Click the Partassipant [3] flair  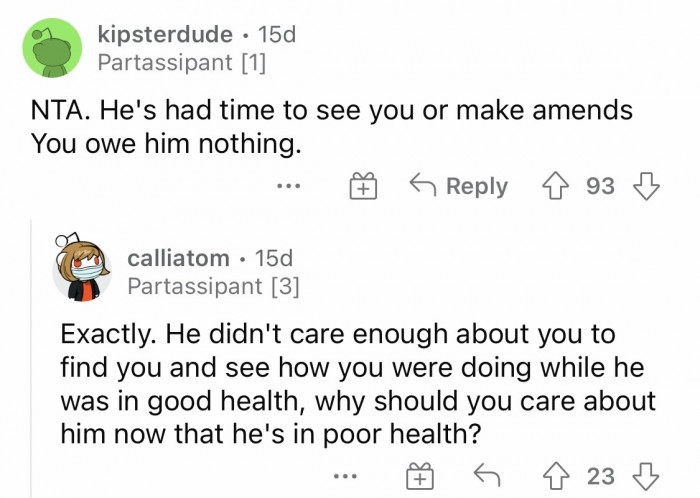(x=213, y=287)
